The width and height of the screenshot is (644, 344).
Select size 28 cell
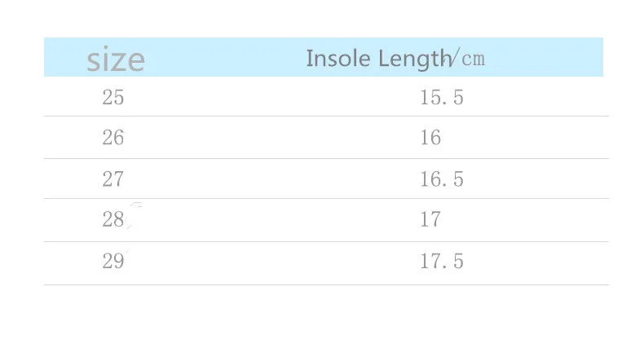click(113, 219)
